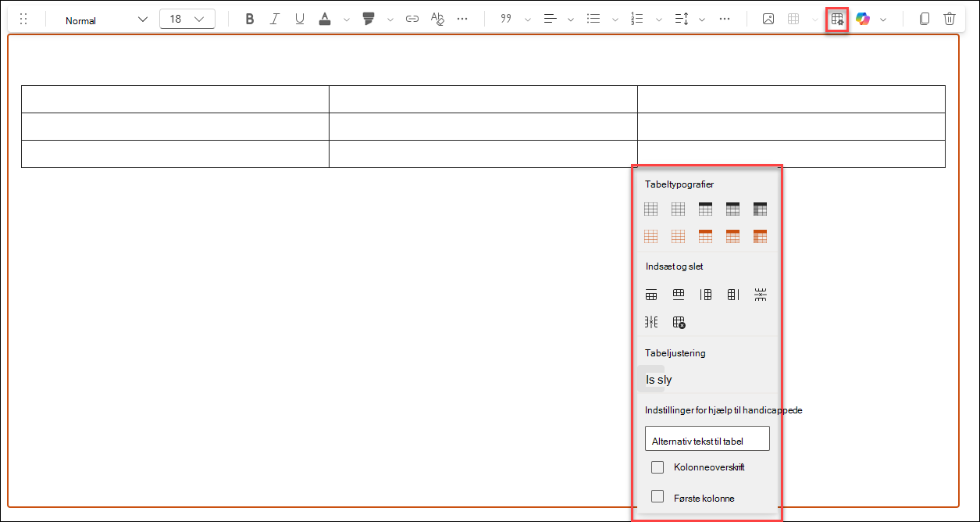Select the orange header-only table style

[706, 236]
